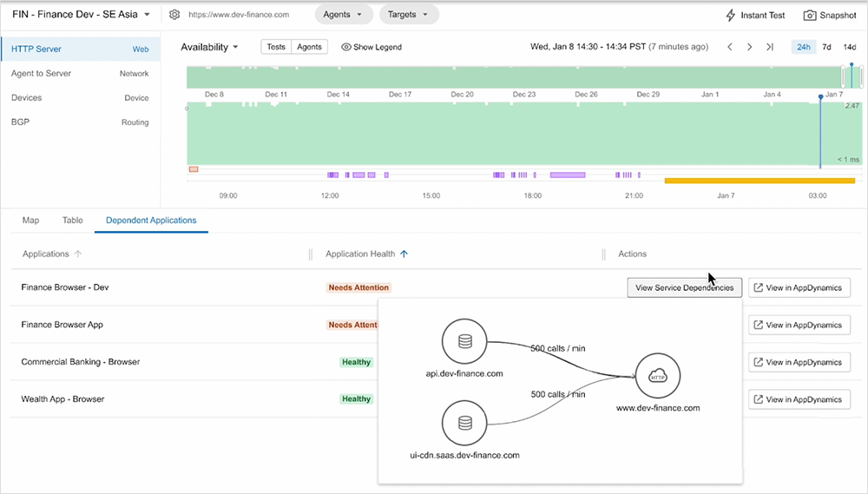Click the settings gear icon beside URL
The image size is (868, 494).
[x=174, y=15]
